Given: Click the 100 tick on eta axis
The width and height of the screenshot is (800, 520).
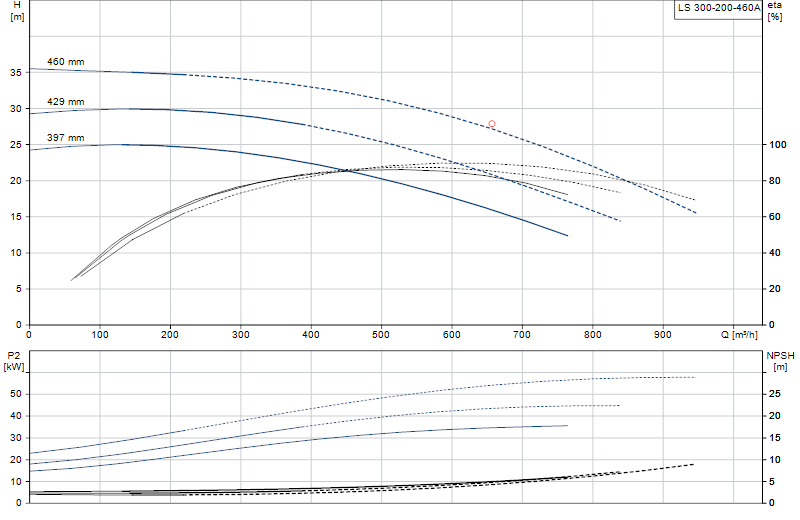Looking at the screenshot, I should [x=778, y=144].
